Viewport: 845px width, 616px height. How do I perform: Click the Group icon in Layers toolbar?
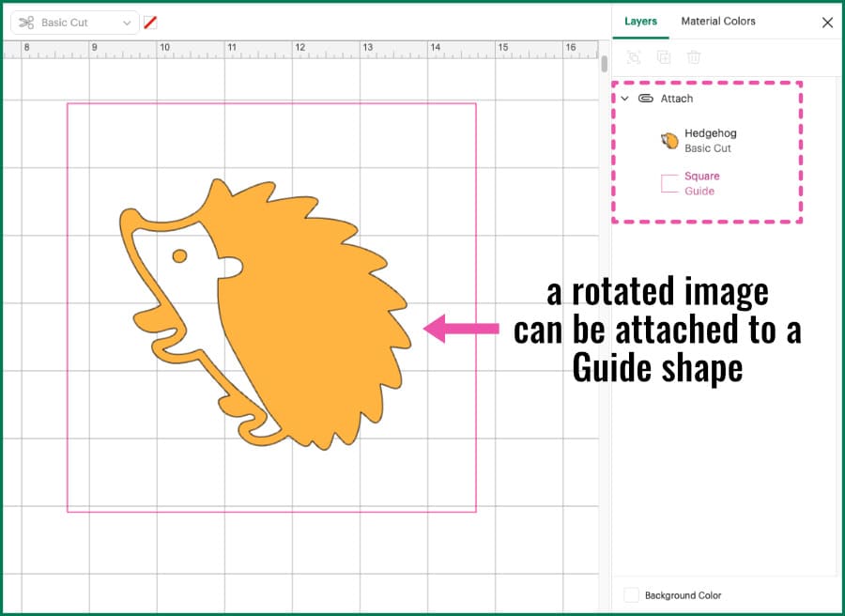(634, 56)
